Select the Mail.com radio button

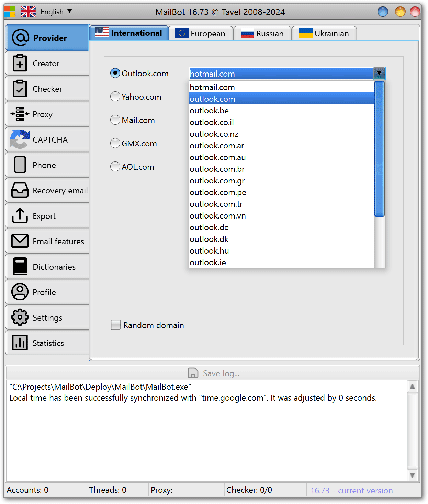(115, 120)
